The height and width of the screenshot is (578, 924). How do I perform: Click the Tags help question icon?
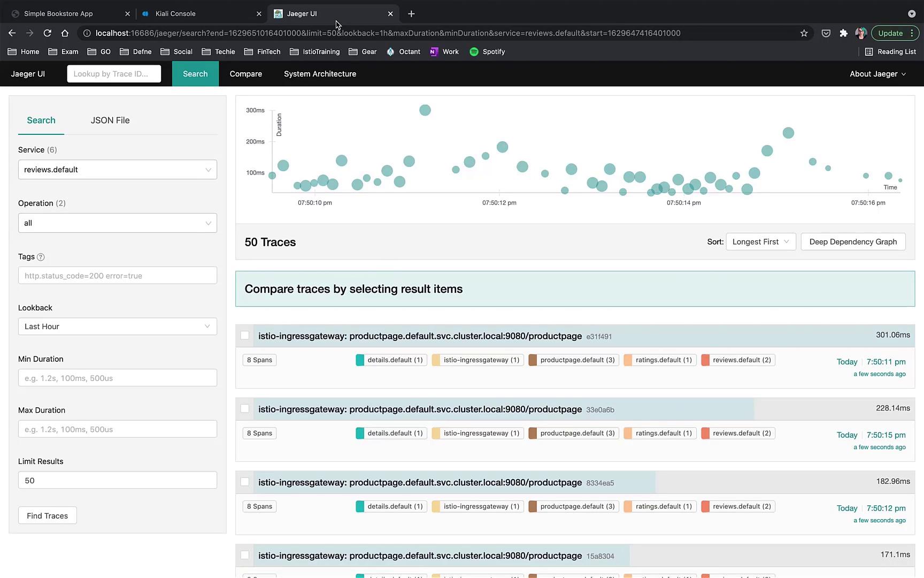[41, 257]
